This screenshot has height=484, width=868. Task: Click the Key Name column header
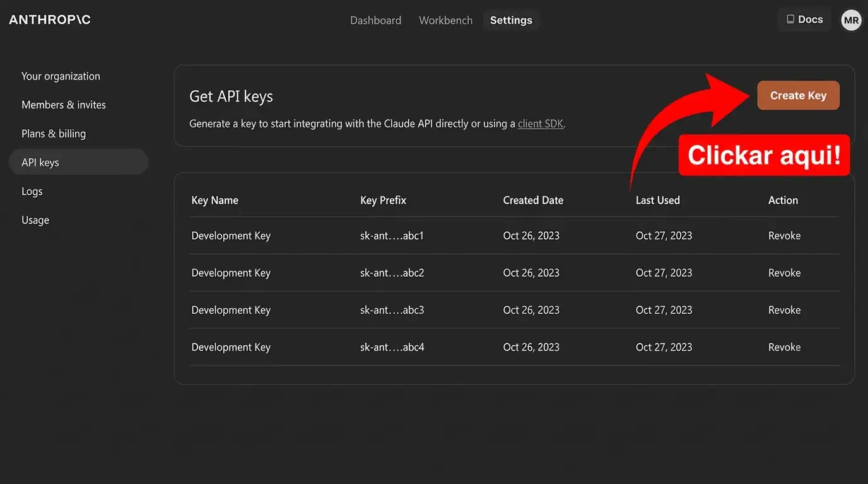pyautogui.click(x=214, y=200)
